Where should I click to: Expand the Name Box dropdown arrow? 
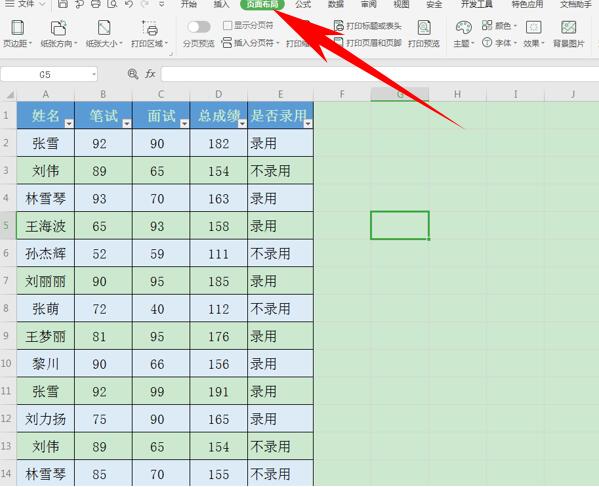click(x=94, y=74)
